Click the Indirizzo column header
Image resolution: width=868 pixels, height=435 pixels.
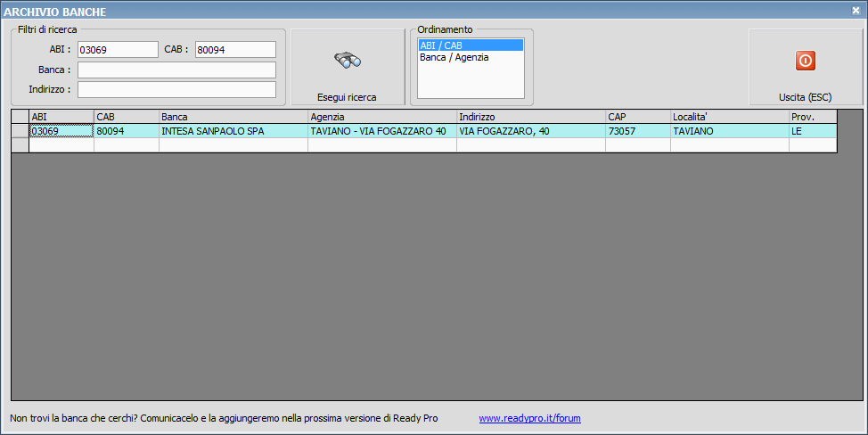[x=531, y=117]
